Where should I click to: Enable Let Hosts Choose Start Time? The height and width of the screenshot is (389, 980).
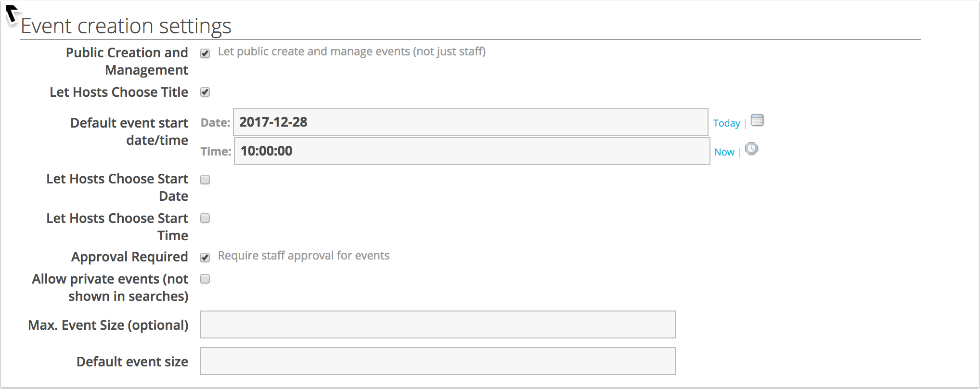pos(205,219)
